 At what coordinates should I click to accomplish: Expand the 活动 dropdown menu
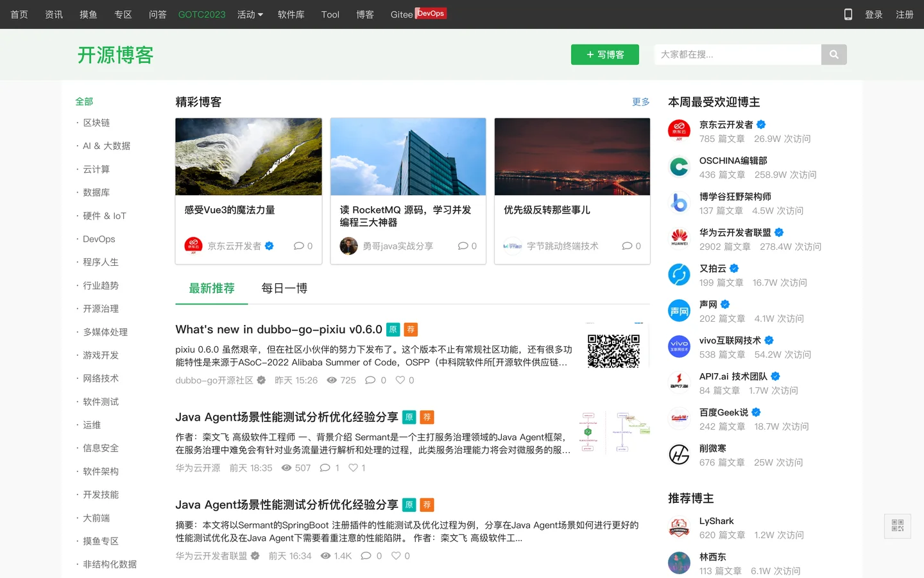pos(250,14)
